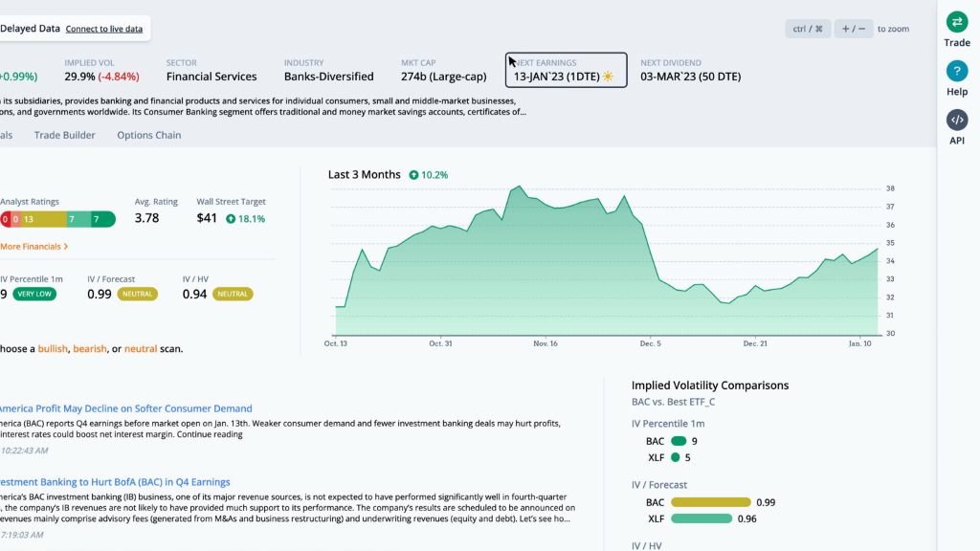980x551 pixels.
Task: Click the VERY LOW IV percentile badge
Action: click(35, 294)
